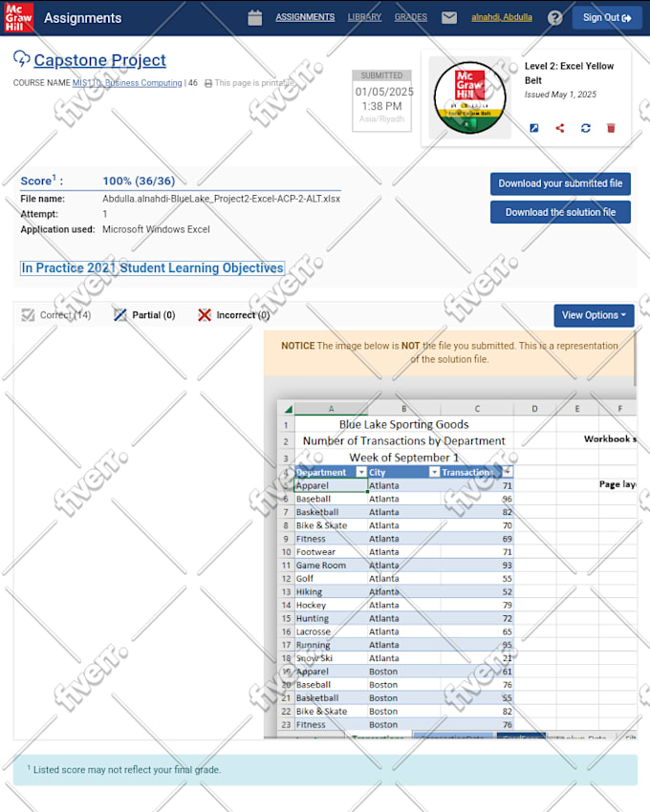
Task: Click the cloud icon beside Capstone Project
Action: [21, 58]
